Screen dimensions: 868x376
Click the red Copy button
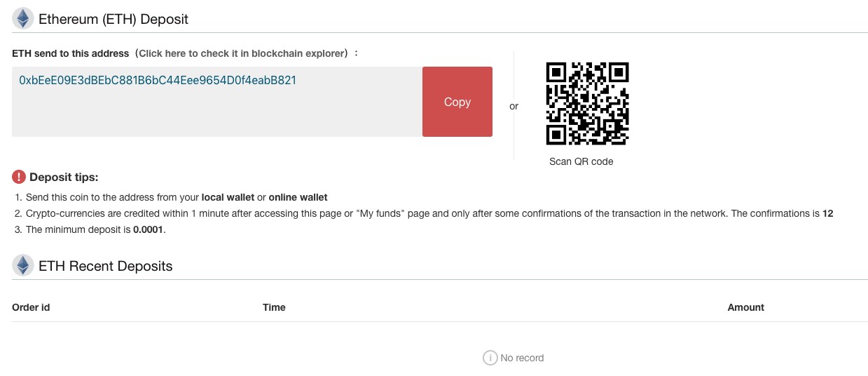[457, 102]
